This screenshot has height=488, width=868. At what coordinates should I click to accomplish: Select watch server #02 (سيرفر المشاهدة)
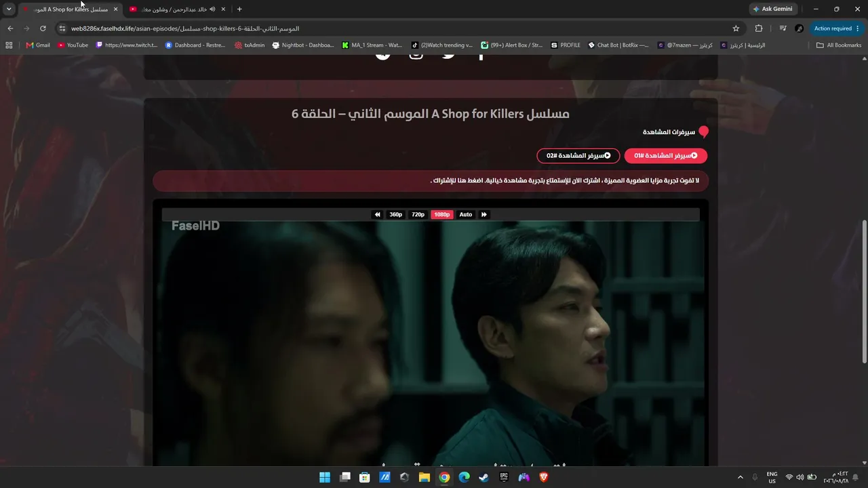pos(578,156)
